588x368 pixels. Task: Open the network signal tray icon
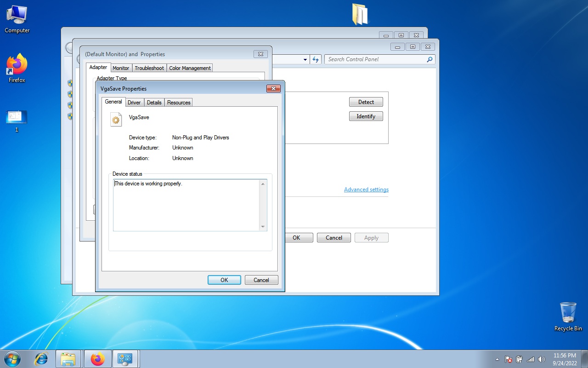point(531,359)
